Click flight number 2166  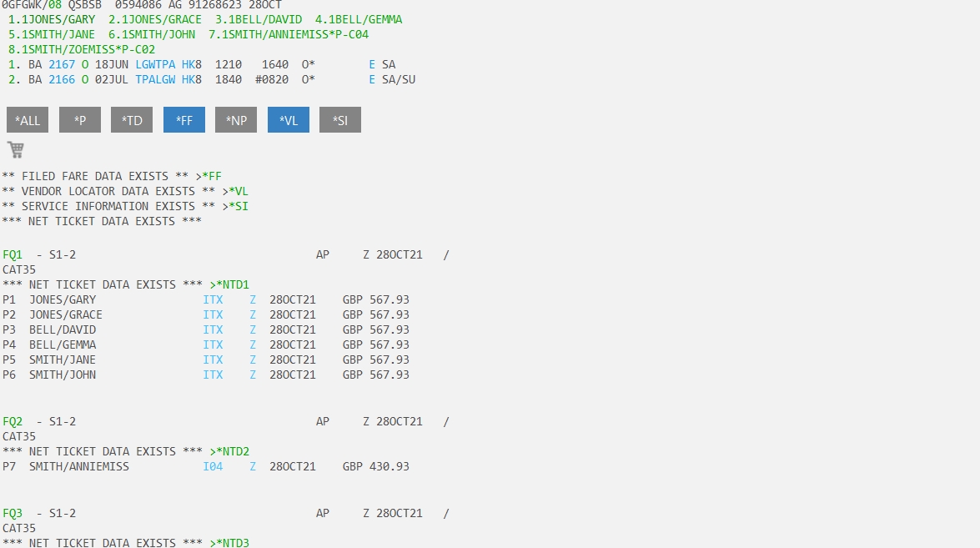click(x=62, y=79)
